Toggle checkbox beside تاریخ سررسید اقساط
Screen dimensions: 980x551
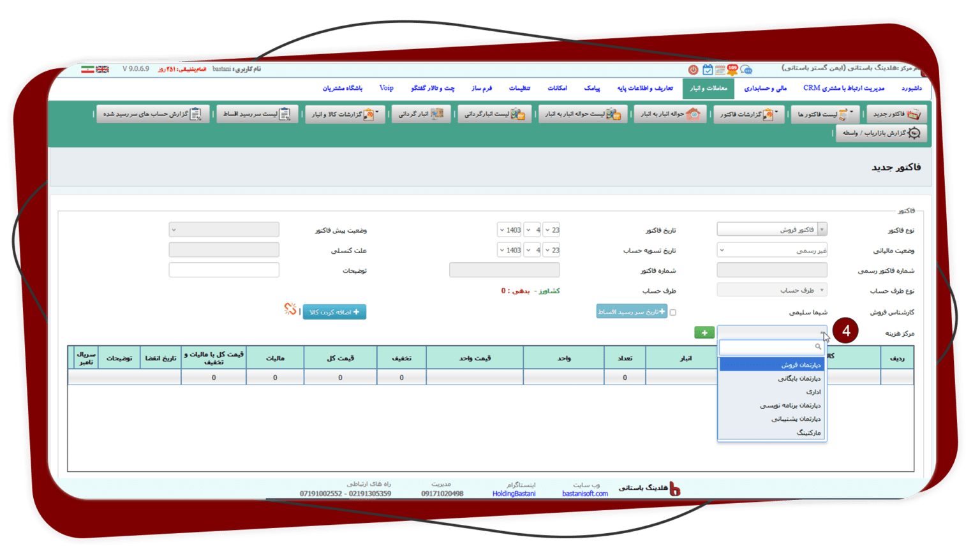coord(673,312)
